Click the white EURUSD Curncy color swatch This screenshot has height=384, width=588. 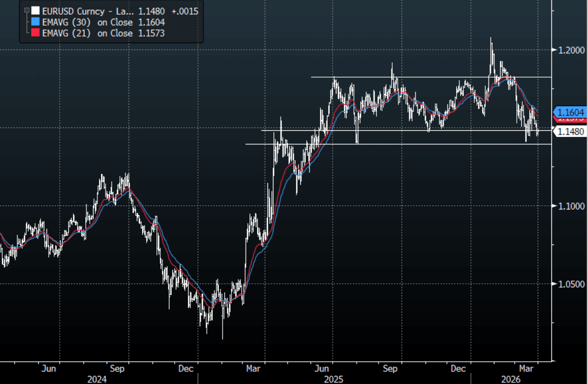pyautogui.click(x=36, y=10)
